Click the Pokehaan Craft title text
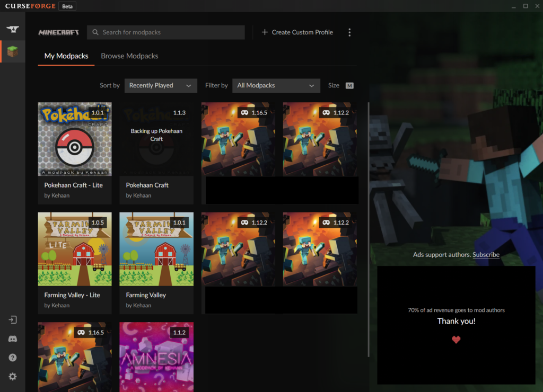 (x=147, y=185)
